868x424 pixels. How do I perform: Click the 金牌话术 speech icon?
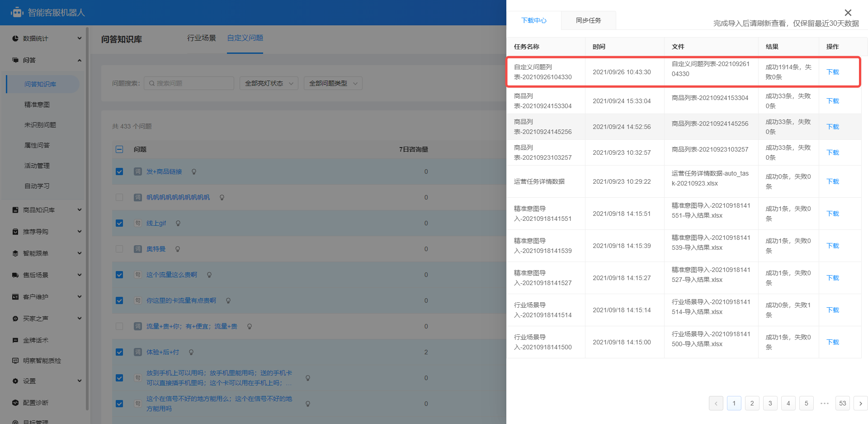(15, 340)
